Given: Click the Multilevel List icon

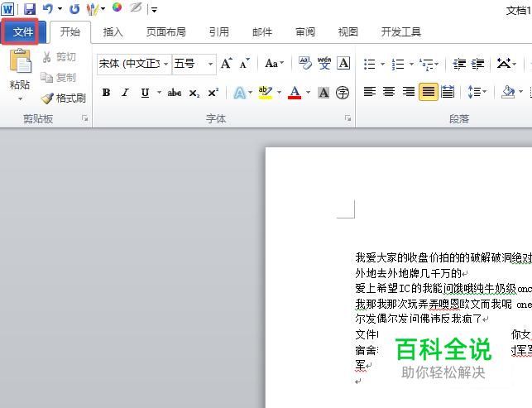Looking at the screenshot, I should click(x=426, y=64).
